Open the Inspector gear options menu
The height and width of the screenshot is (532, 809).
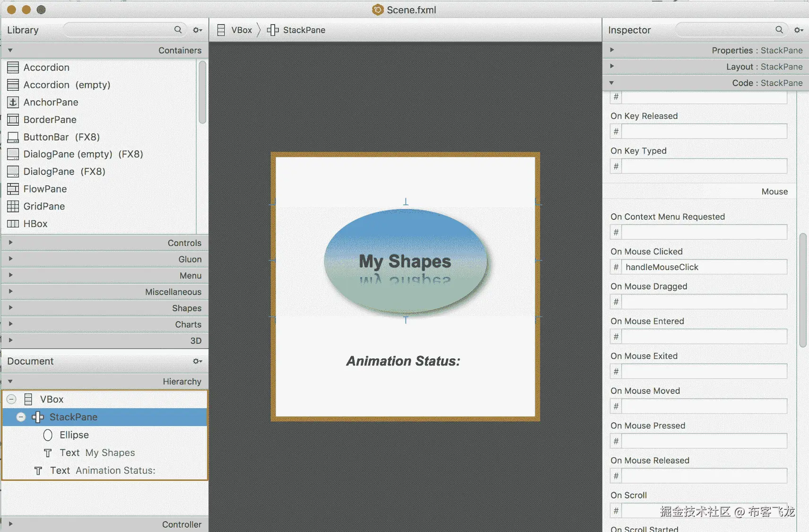(x=799, y=30)
